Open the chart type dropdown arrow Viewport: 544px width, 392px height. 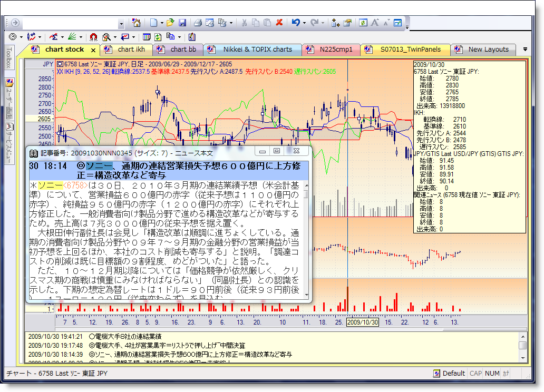coord(40,37)
